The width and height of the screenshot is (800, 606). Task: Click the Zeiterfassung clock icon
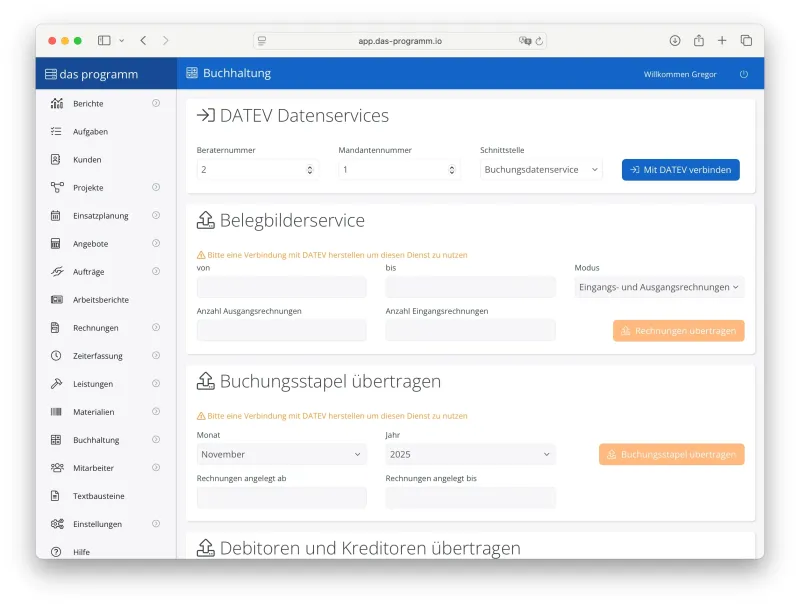coord(56,356)
